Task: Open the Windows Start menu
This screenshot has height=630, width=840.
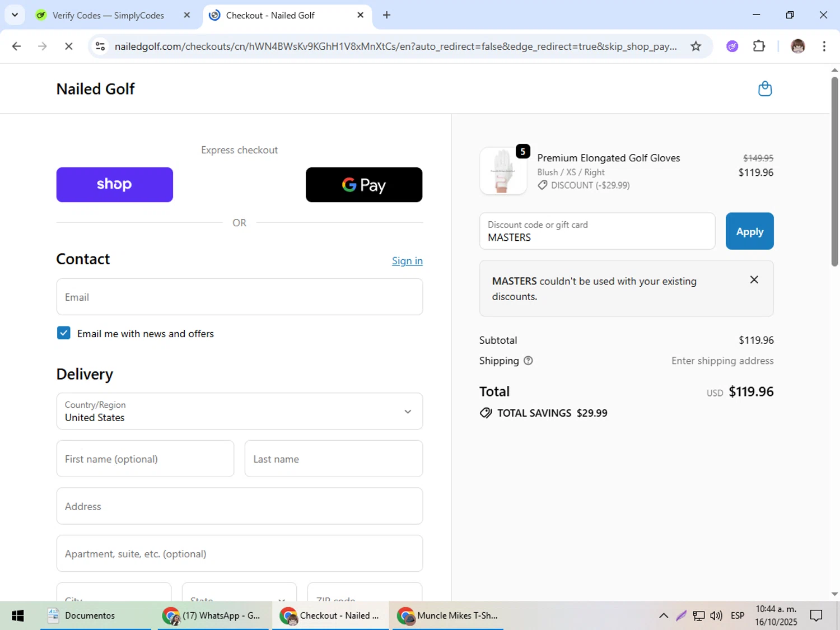Action: [x=17, y=615]
